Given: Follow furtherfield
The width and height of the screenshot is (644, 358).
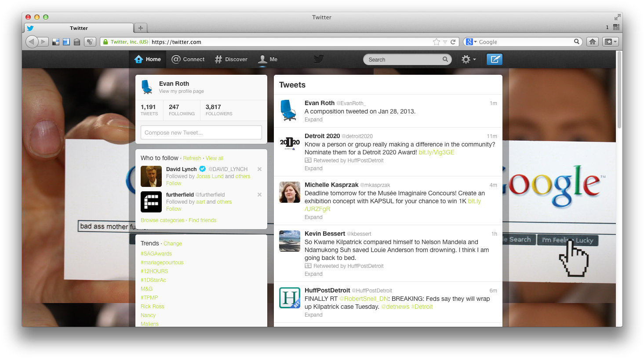Looking at the screenshot, I should [174, 209].
